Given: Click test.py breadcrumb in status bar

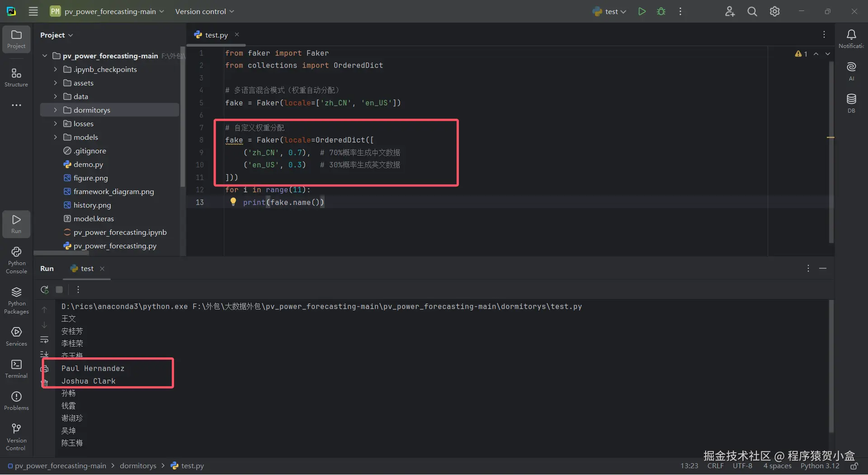Looking at the screenshot, I should [x=187, y=466].
